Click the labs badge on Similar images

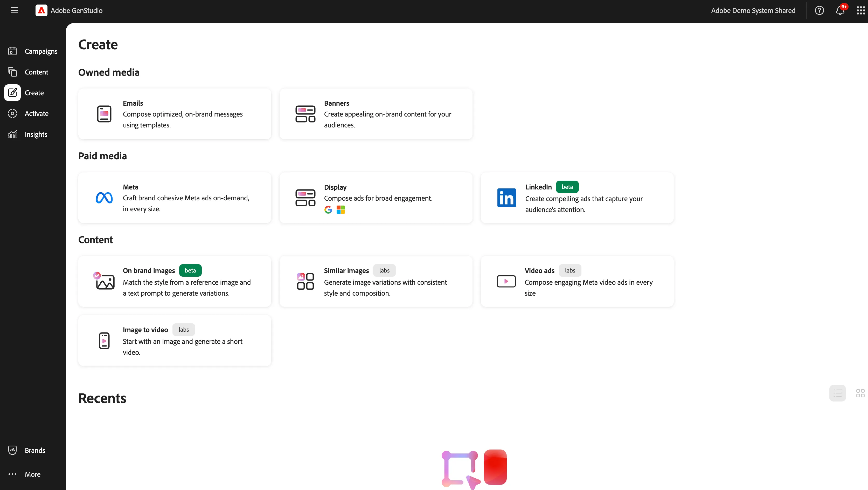(384, 270)
